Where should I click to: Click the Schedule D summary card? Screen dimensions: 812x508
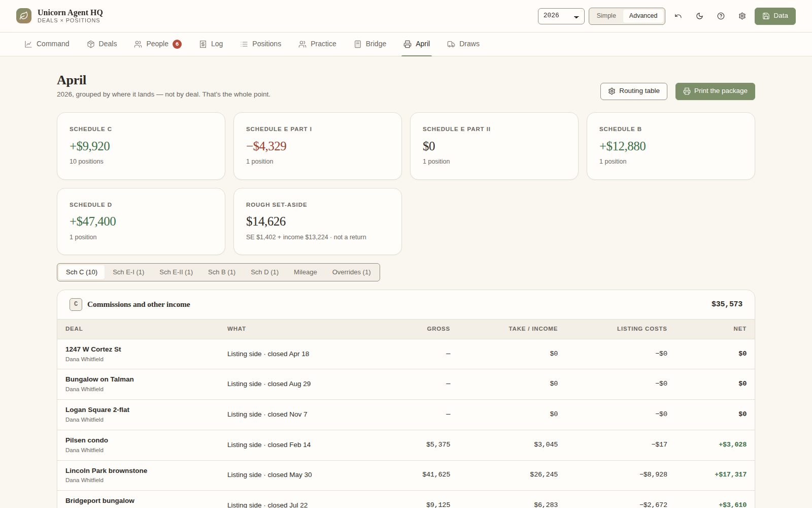click(141, 221)
